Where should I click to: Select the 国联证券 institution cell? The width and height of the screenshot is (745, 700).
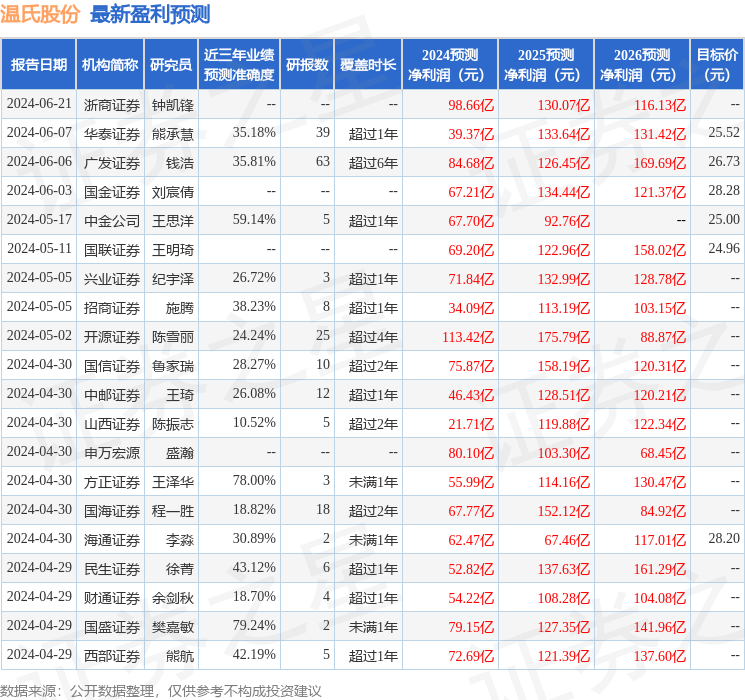112,249
